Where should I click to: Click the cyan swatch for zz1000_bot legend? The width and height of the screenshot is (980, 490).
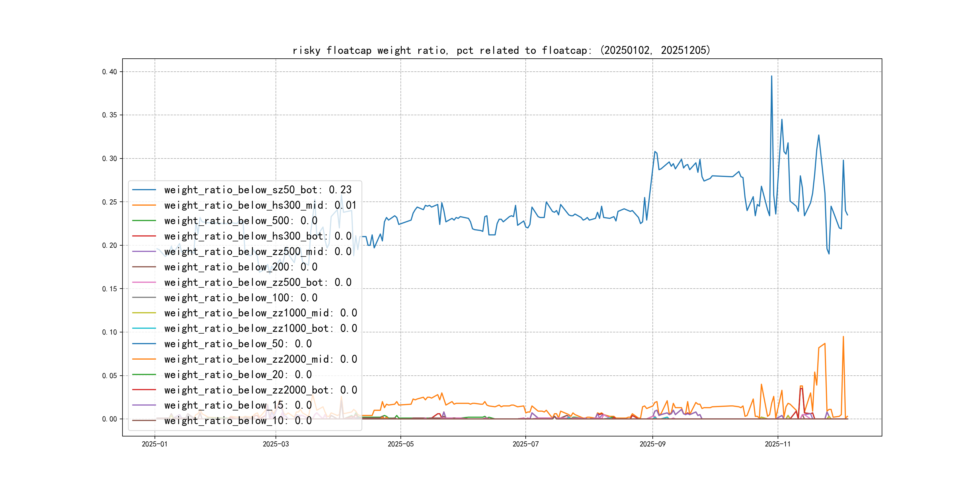tap(144, 328)
